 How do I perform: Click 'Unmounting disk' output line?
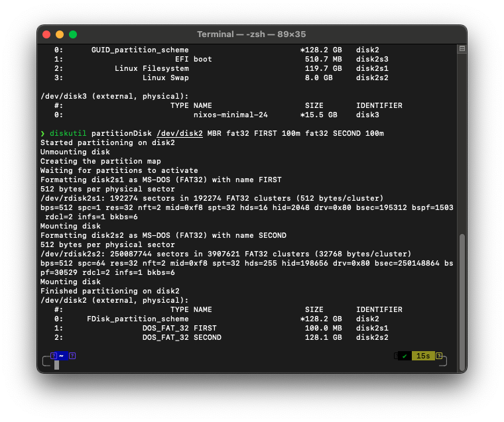click(x=75, y=152)
